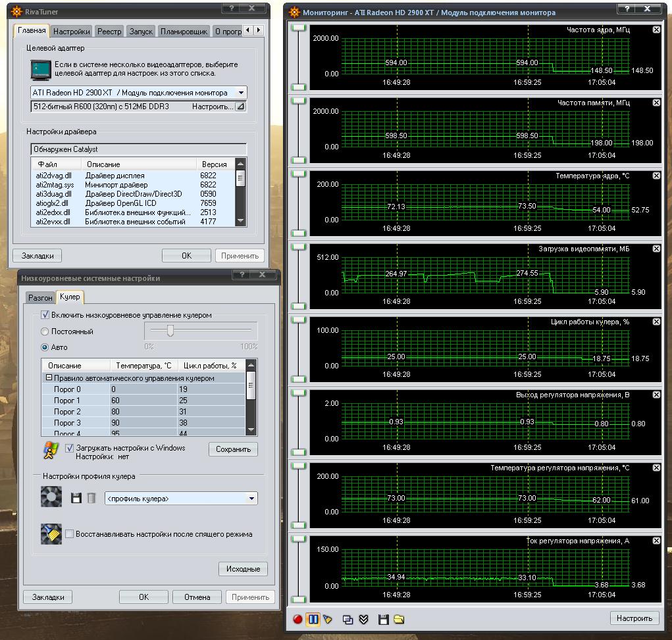Start logging with the red record button
This screenshot has height=640, width=672.
pyautogui.click(x=297, y=620)
